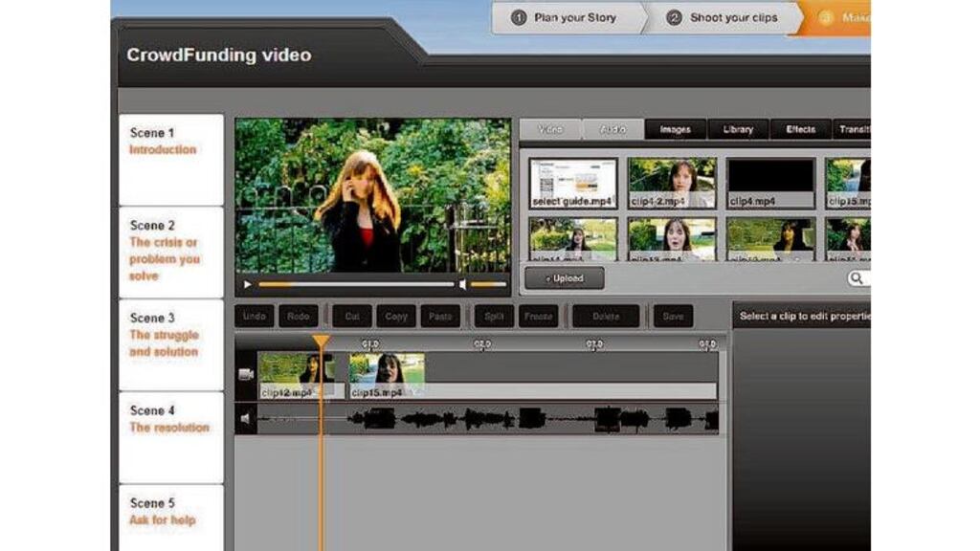Open the Effects tab

(800, 127)
